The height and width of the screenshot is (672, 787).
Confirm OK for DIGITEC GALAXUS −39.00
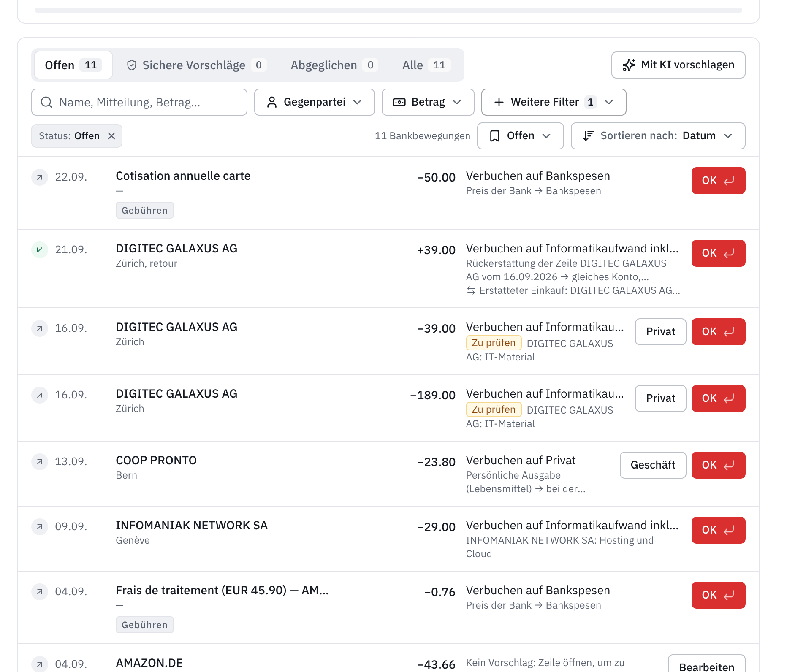(x=718, y=332)
